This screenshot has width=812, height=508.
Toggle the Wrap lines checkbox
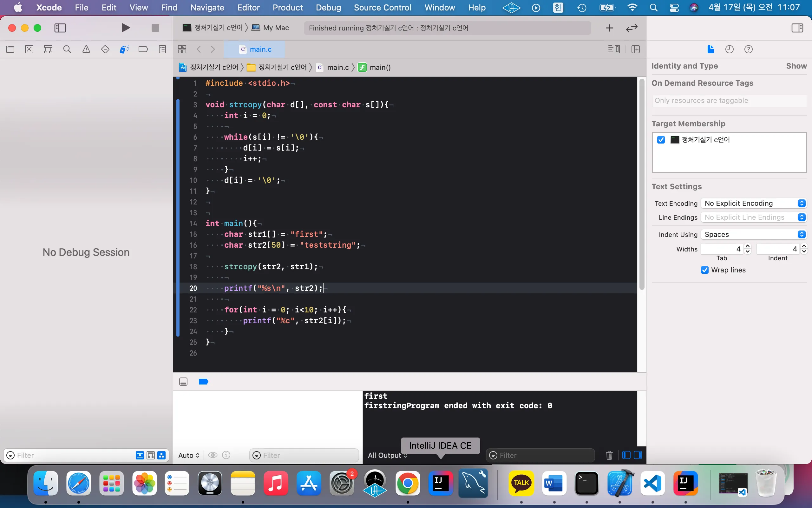(x=704, y=270)
